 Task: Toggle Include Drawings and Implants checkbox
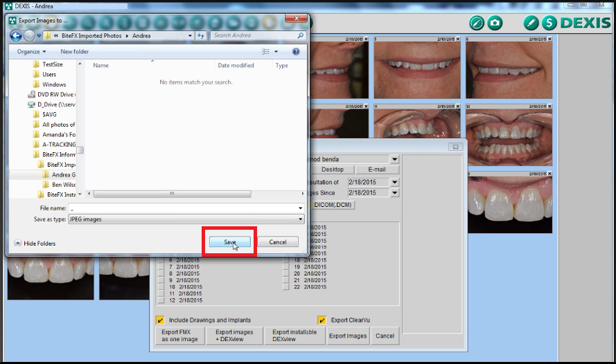[160, 320]
